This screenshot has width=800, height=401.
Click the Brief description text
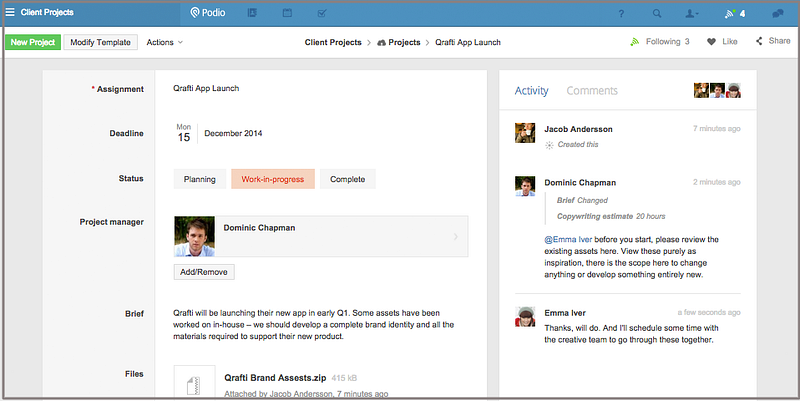[313, 324]
